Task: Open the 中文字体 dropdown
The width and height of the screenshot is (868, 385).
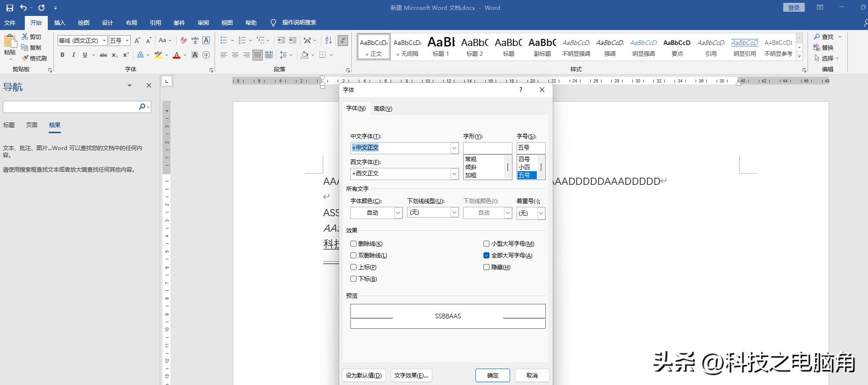Action: pyautogui.click(x=454, y=148)
